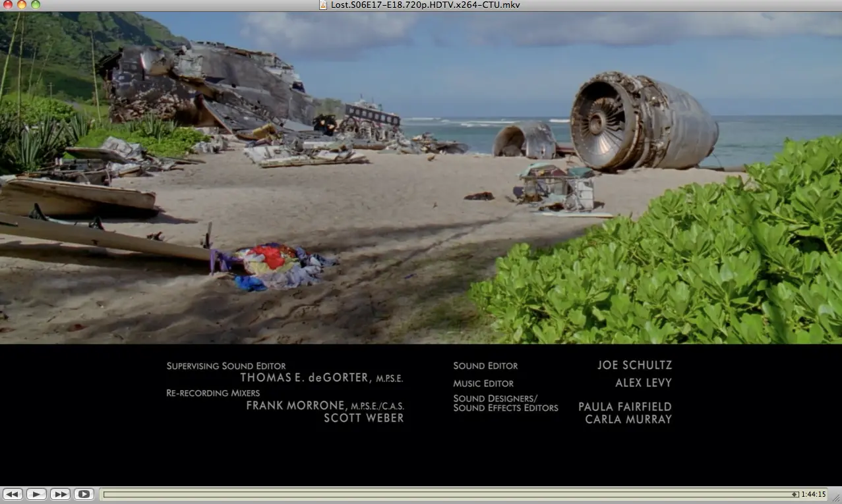
Task: Zoom the window with green button
Action: click(x=36, y=5)
